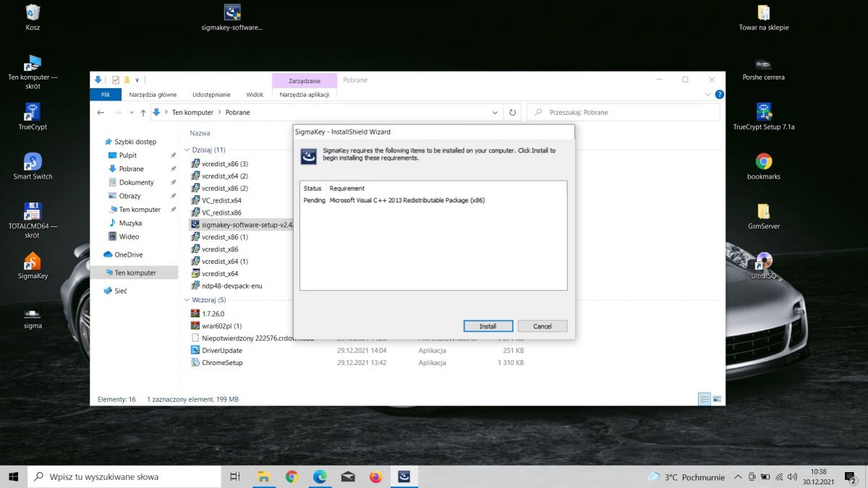Select TOTALCMD64 shortcut desktop icon
868x488 pixels.
pos(33,220)
